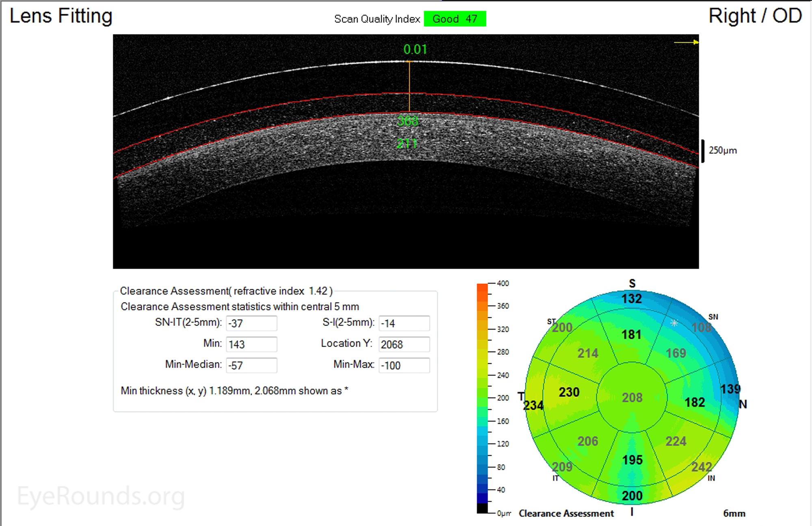
Task: Click the Clearance Assessment panel header
Action: pos(227,291)
